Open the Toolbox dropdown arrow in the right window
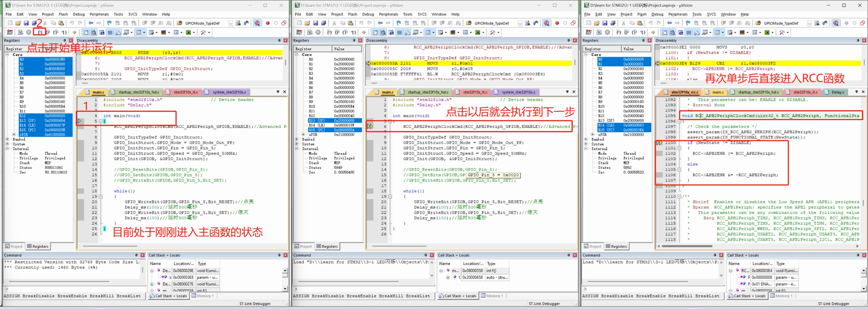The width and height of the screenshot is (868, 309). pyautogui.click(x=787, y=32)
